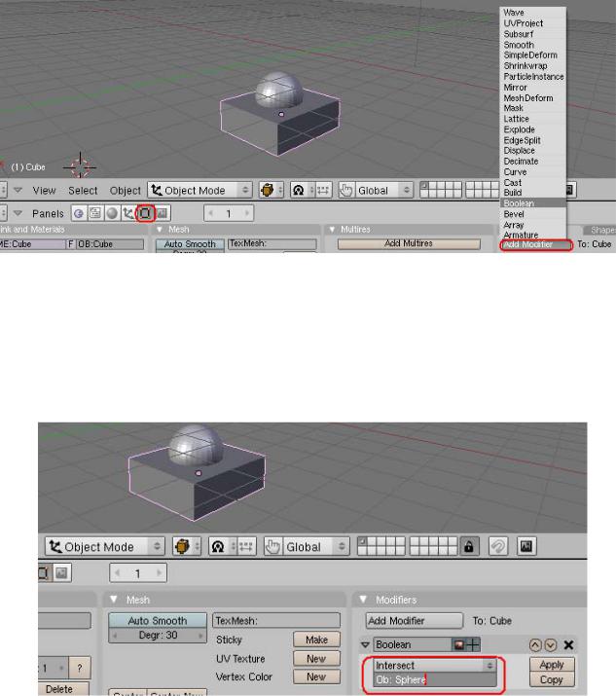
Task: Collapse the Modifiers panel triangle
Action: pos(363,600)
